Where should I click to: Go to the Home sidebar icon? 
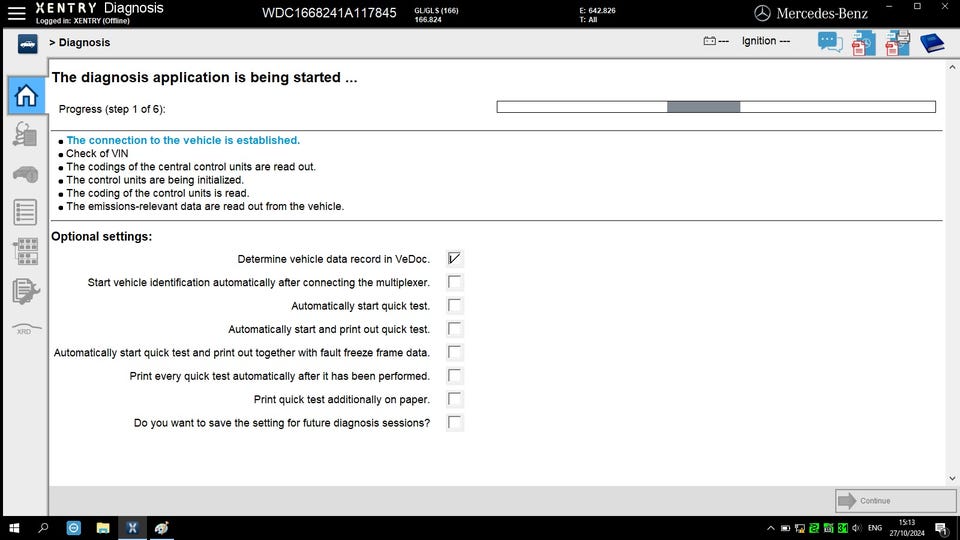pos(26,96)
